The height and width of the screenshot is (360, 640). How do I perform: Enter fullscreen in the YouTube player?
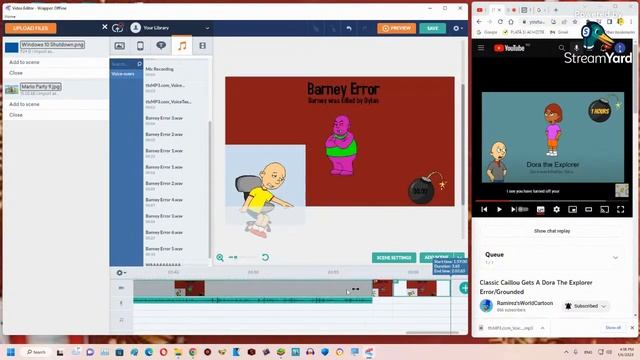tap(620, 209)
